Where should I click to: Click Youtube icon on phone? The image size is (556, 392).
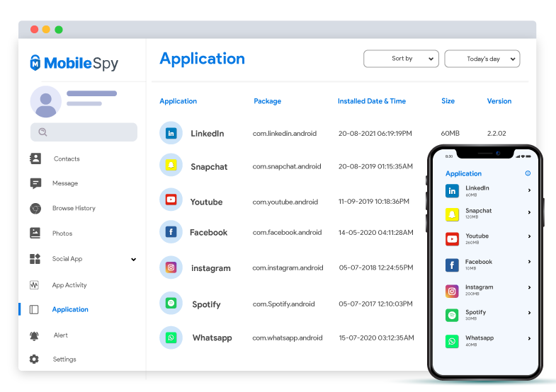click(452, 239)
